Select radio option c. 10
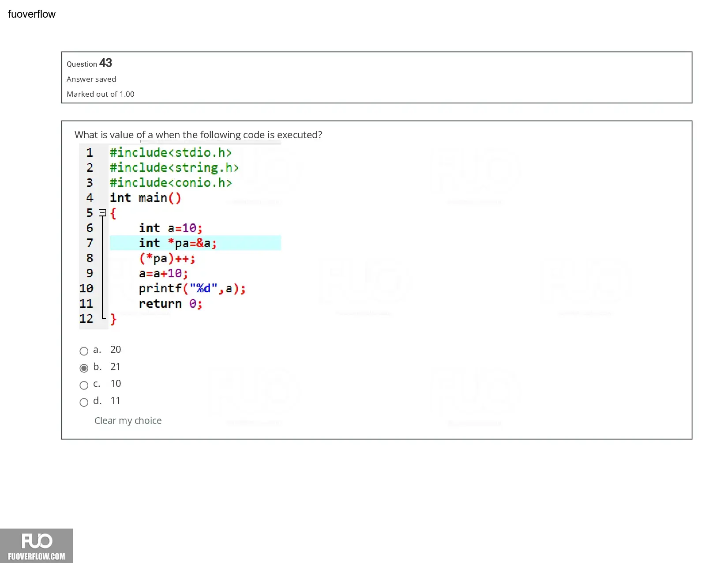The image size is (728, 563). coord(84,385)
